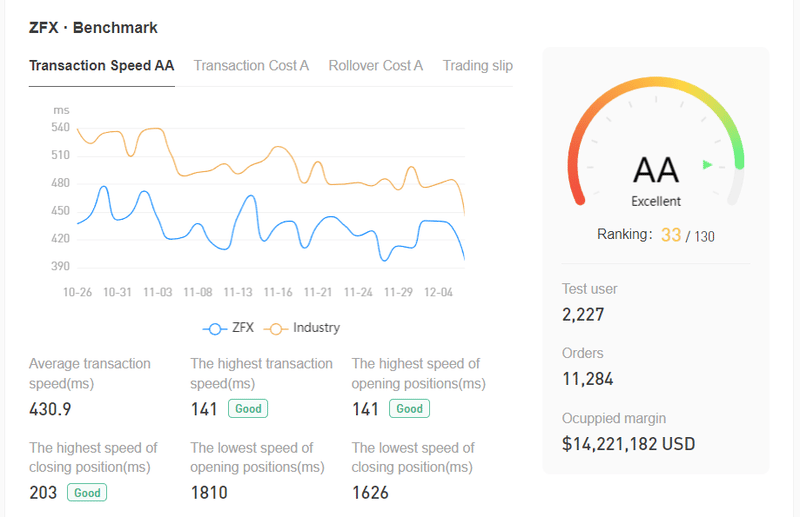Screen dimensions: 800x517
Task: Click the 12-04 date on chart axis
Action: [438, 292]
